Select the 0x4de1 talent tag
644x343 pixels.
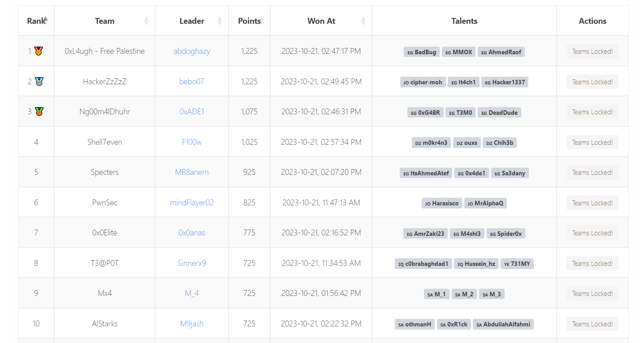tap(471, 173)
